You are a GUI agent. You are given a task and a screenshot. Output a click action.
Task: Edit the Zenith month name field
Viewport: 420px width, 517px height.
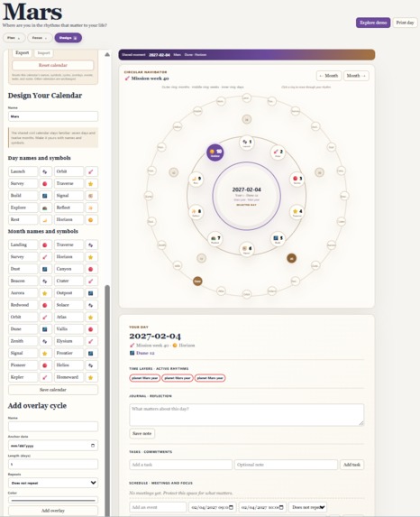click(23, 341)
